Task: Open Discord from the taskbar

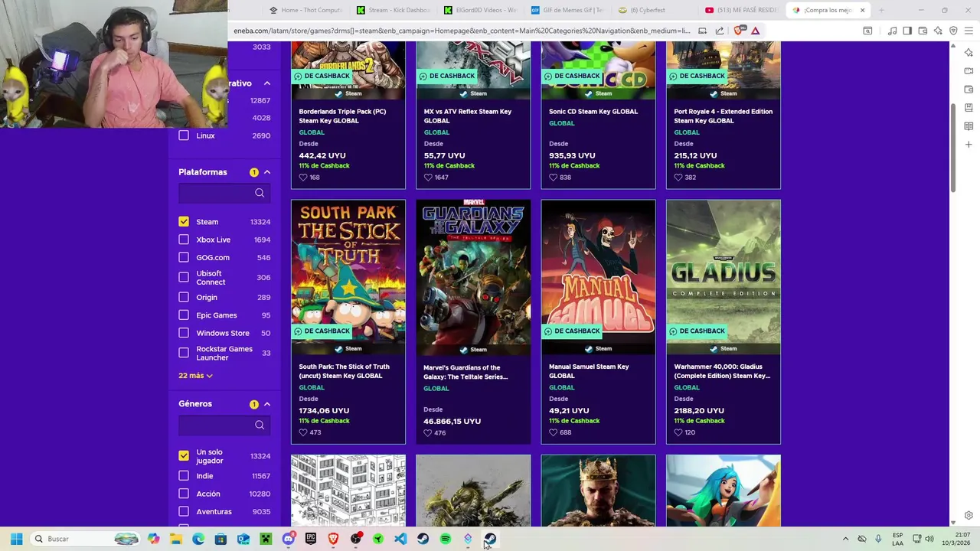Action: click(x=288, y=539)
